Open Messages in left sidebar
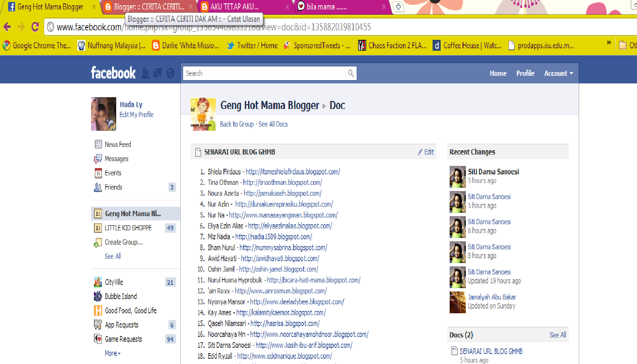637x364 pixels. pos(116,158)
